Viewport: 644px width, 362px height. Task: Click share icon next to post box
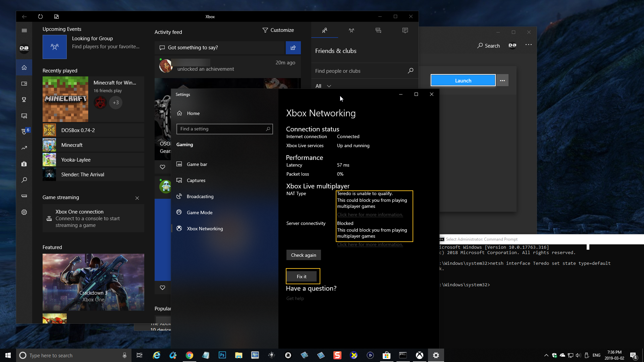click(293, 48)
